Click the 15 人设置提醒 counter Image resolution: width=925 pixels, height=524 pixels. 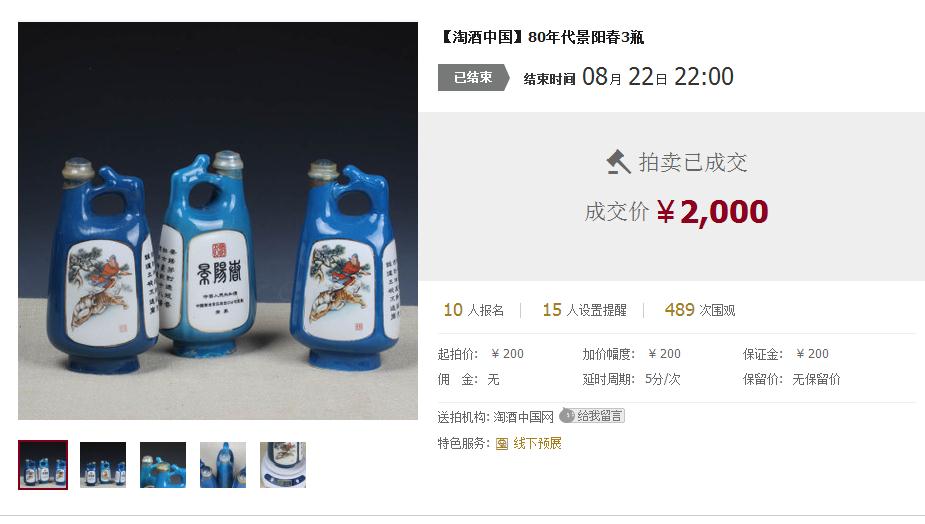[584, 310]
